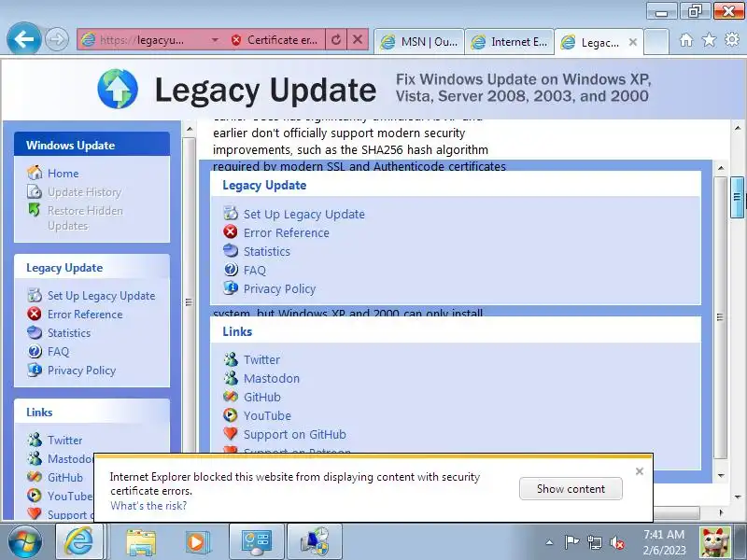Show hidden tray icons arrow
The image size is (747, 560).
(549, 542)
